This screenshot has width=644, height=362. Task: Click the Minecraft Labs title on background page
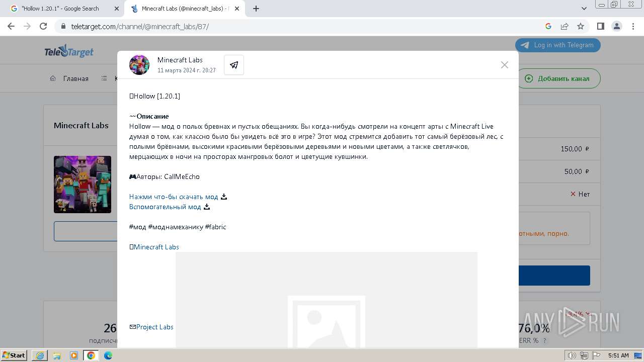(x=81, y=126)
